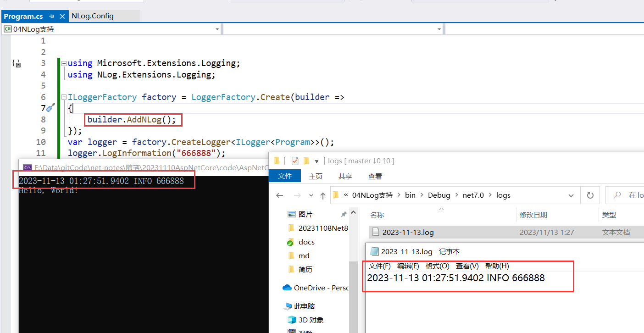Click the quick access New Folder icon

point(306,161)
